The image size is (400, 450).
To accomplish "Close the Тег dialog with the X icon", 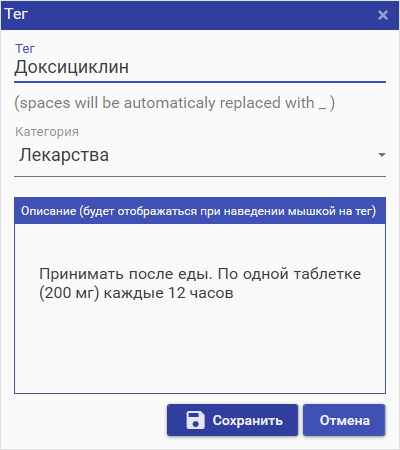I will coord(383,15).
